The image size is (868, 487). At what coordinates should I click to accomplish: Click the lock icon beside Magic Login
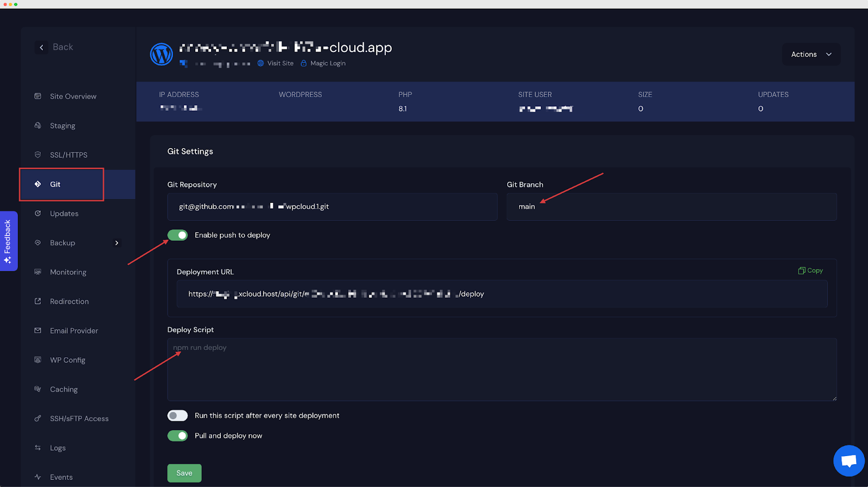click(304, 63)
